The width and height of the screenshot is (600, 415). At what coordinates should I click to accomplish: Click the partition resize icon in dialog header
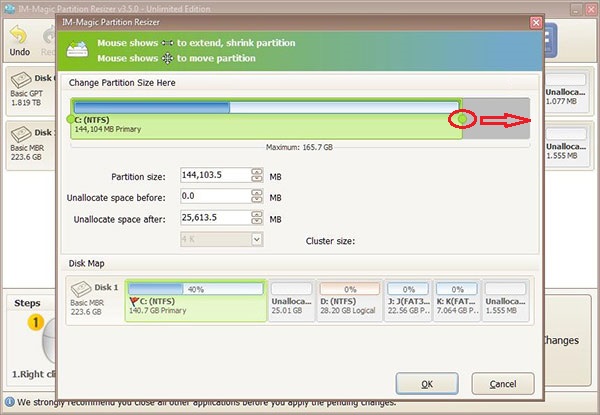pyautogui.click(x=77, y=50)
